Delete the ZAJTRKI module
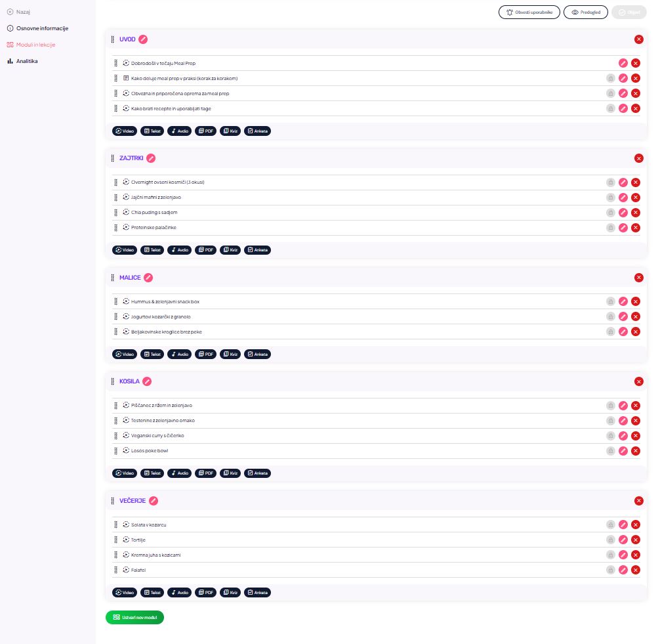 [639, 158]
